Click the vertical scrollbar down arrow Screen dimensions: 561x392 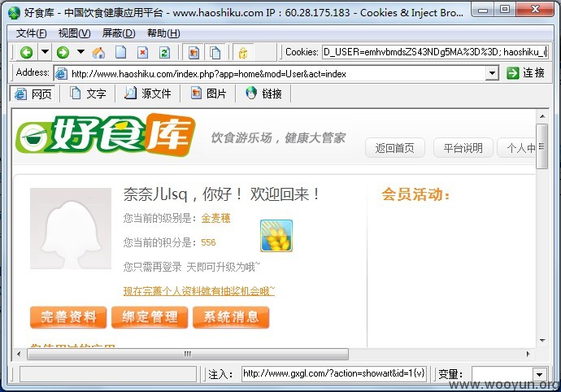[542, 340]
